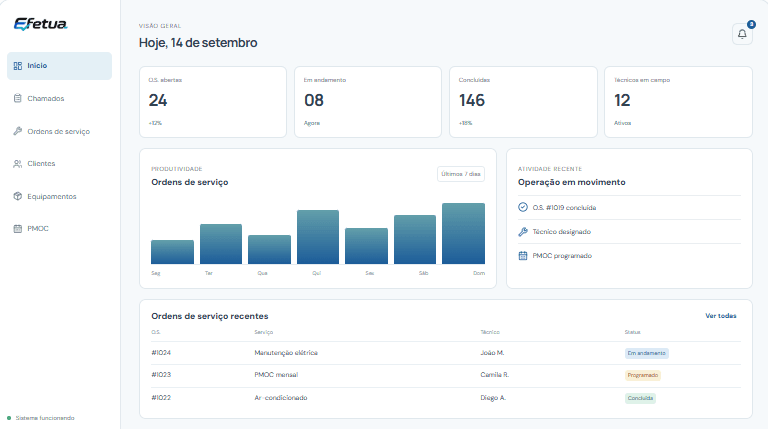The height and width of the screenshot is (429, 768).
Task: Open the Início menu item
Action: [x=59, y=66]
